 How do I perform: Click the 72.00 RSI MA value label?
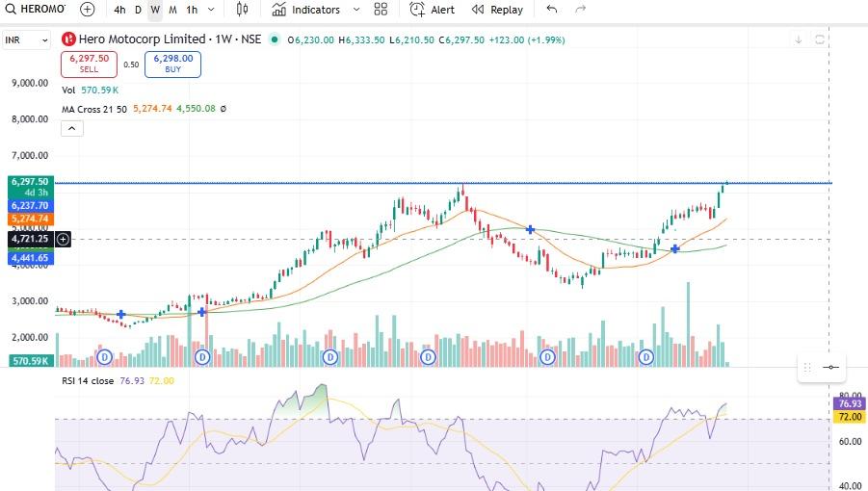click(x=850, y=416)
